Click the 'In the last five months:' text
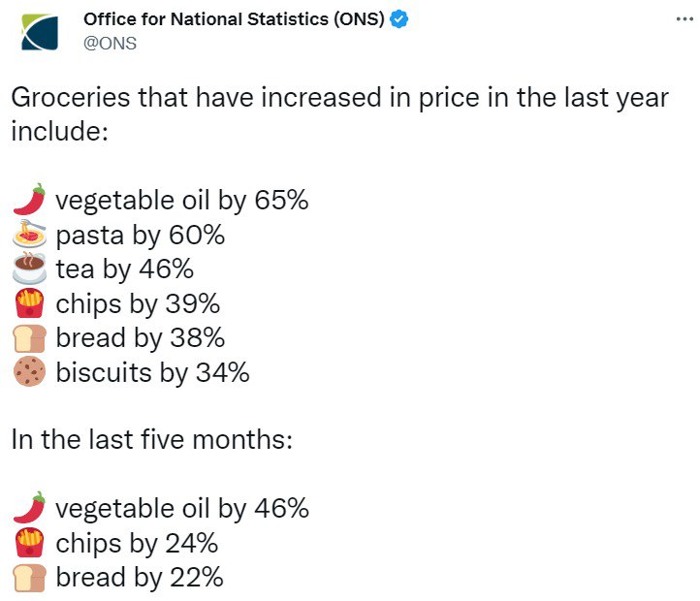The width and height of the screenshot is (700, 601). [151, 439]
